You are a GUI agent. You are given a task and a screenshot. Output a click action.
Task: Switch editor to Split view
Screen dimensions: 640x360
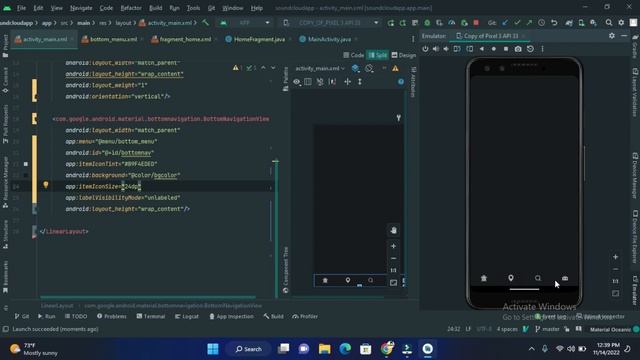tap(378, 55)
